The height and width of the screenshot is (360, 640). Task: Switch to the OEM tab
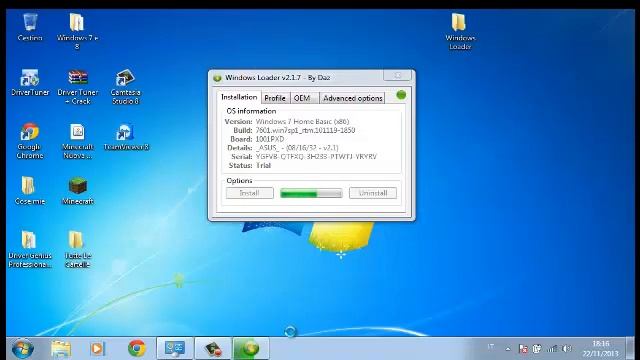304,98
